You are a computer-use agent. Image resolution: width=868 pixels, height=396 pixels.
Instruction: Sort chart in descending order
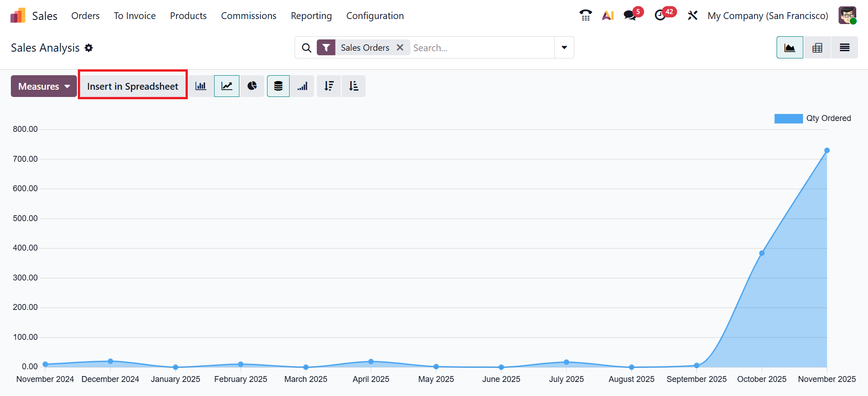(x=329, y=86)
